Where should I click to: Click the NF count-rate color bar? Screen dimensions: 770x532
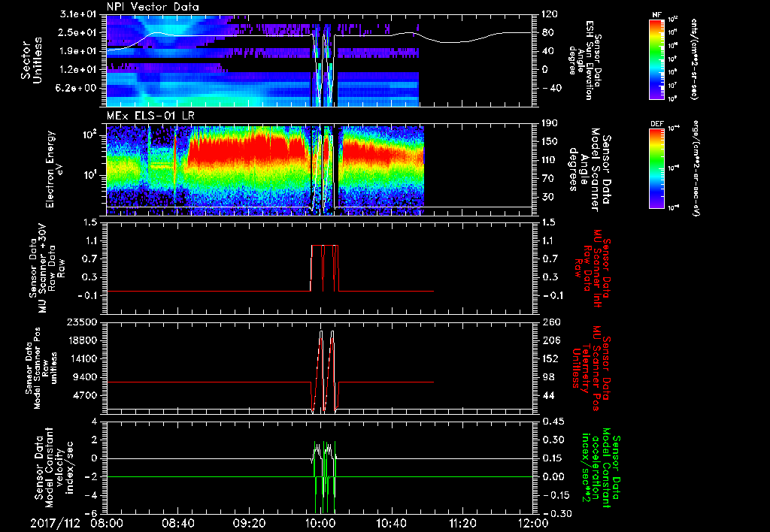[657, 59]
